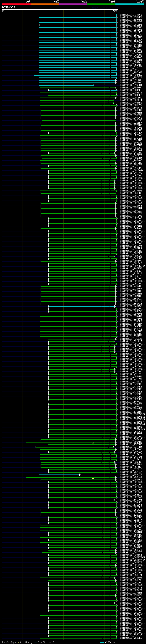146x644 pixels.
Task: Select hit label UniRef100_A9U1A0
Action: (131, 83)
